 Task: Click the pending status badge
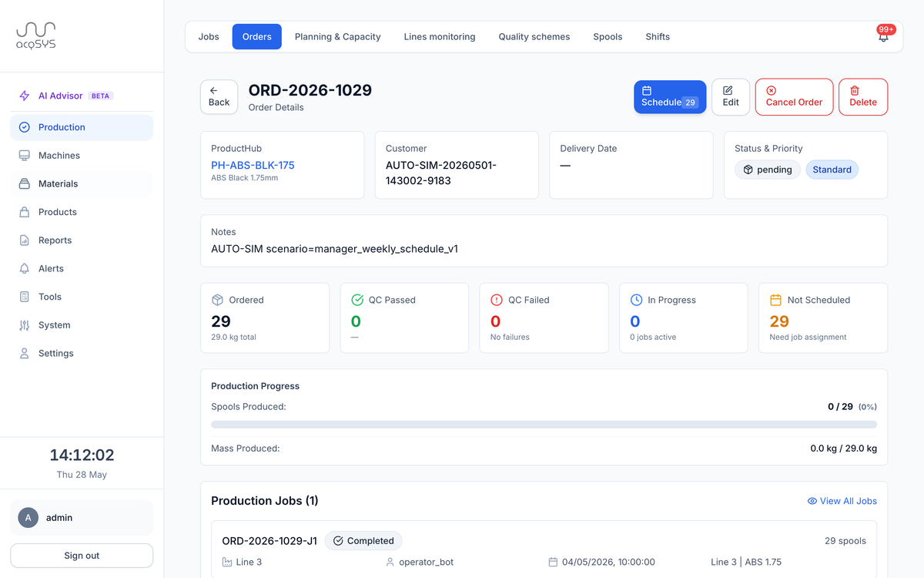point(768,170)
